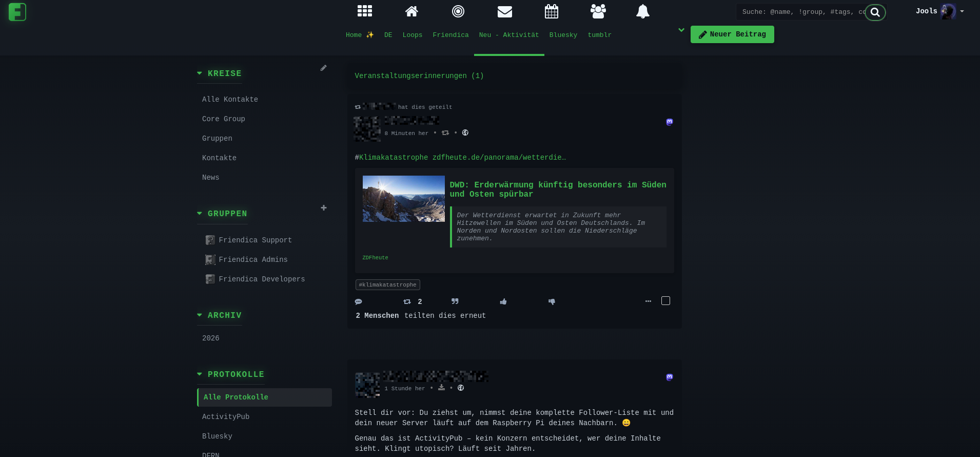Collapse the ARCHIV section
980x457 pixels.
220,315
